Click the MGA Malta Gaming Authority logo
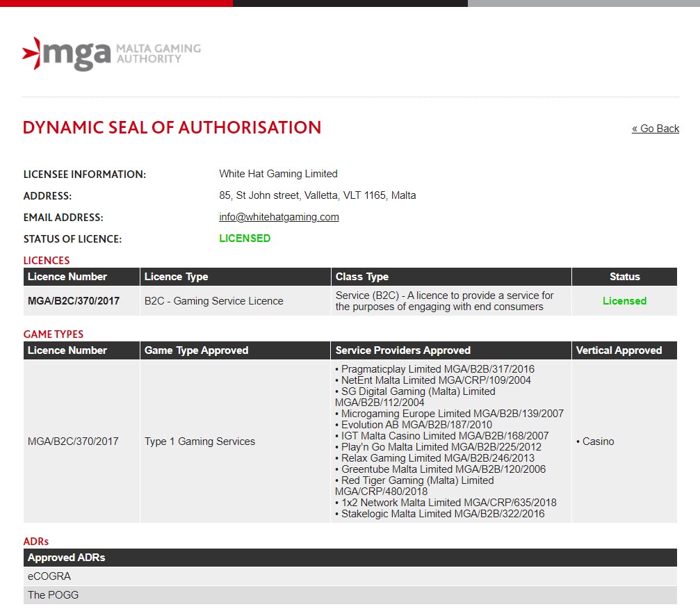The width and height of the screenshot is (700, 616). (112, 54)
